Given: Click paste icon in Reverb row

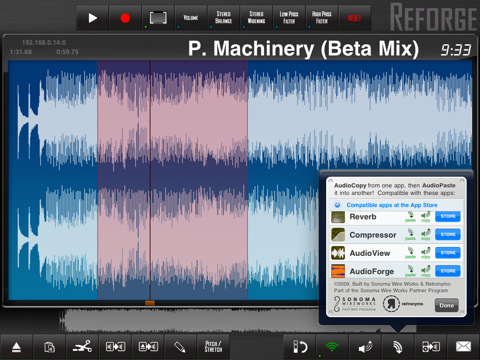Looking at the screenshot, I should (x=411, y=217).
